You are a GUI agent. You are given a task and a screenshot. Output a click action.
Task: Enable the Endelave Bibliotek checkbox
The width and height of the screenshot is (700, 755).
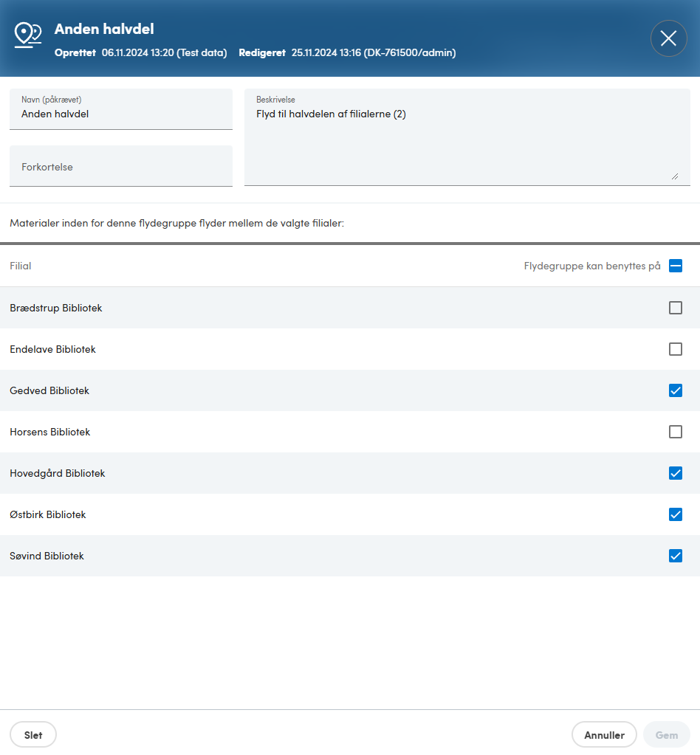[x=676, y=349]
